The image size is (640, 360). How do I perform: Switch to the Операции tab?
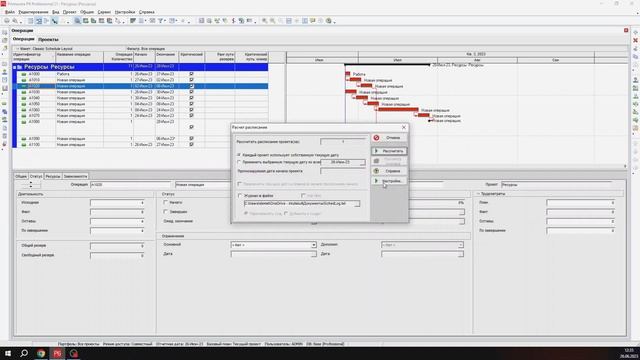click(23, 39)
